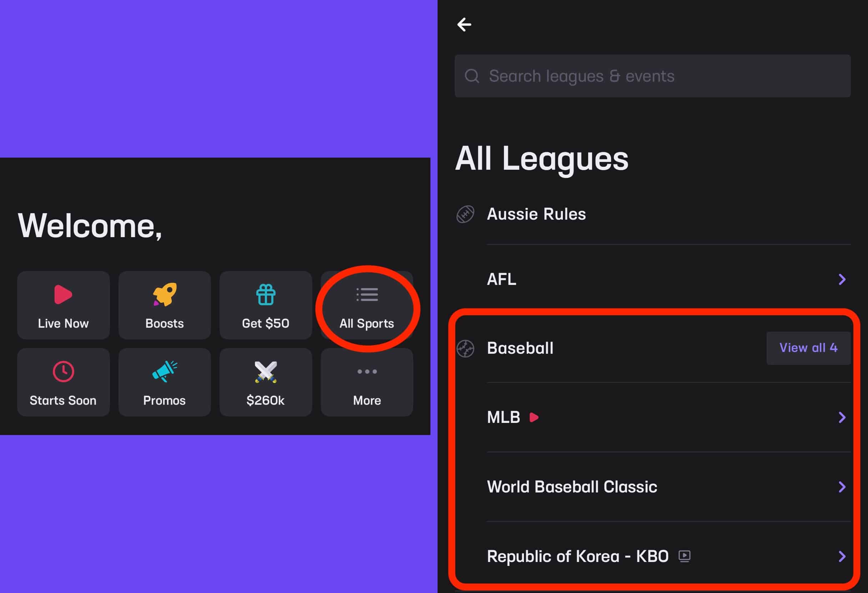Open Republic of Korea - KBO chevron
Screen dimensions: 868x593
coord(842,556)
